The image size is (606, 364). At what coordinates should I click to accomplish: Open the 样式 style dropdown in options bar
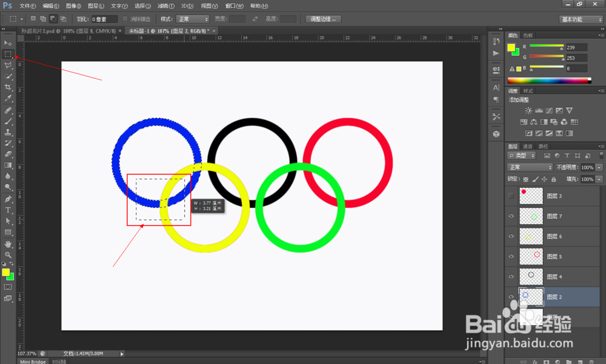point(193,19)
